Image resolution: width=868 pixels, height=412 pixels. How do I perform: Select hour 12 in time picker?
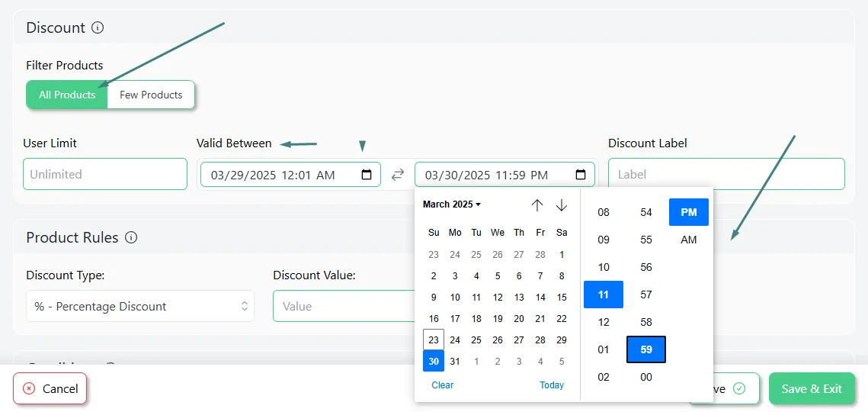604,322
